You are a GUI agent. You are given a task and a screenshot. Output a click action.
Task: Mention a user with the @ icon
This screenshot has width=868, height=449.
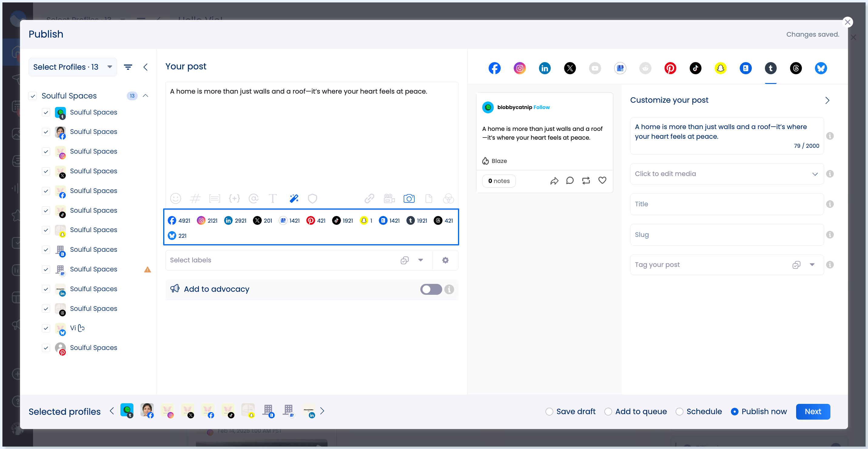pos(253,198)
